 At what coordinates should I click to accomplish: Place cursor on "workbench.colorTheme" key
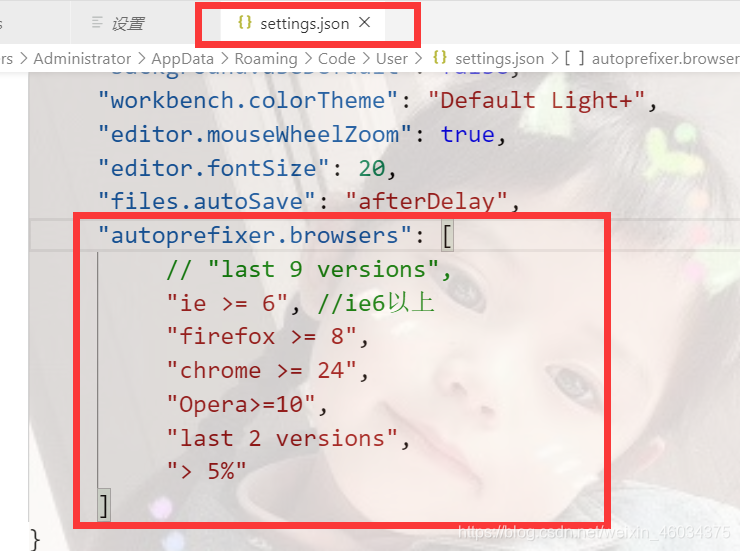[248, 100]
